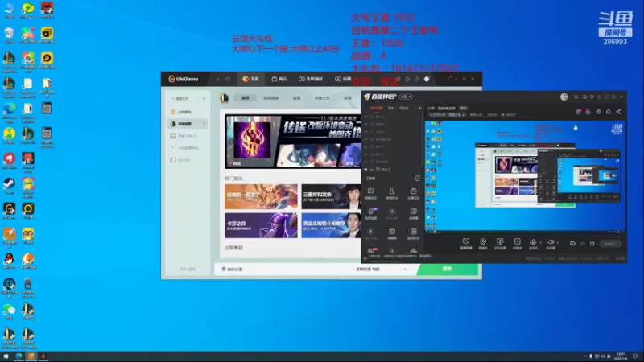Image resolution: width=644 pixels, height=362 pixels.
Task: Click the WeGame sidebar search box
Action: point(185,98)
